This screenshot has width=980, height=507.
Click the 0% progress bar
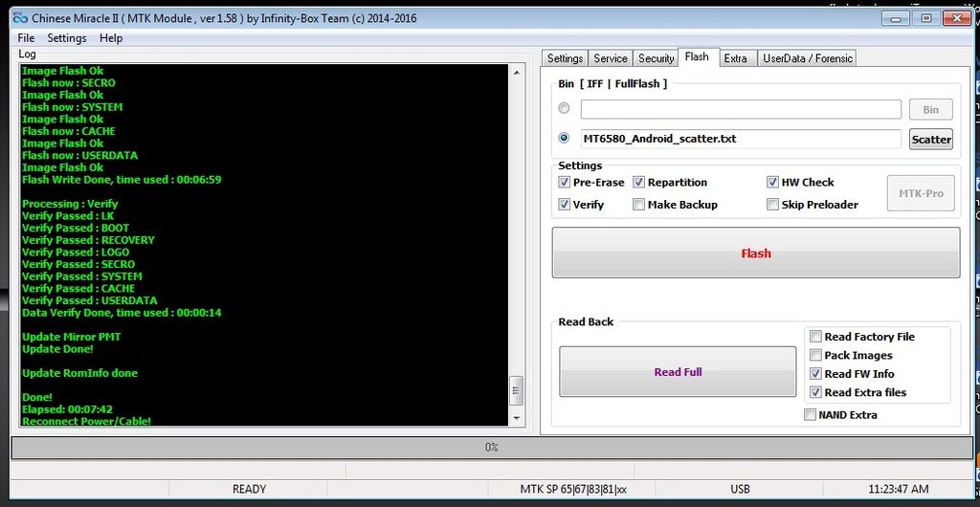[491, 447]
